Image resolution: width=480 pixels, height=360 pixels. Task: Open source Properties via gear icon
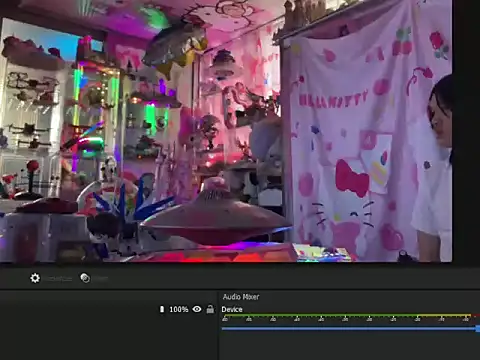[x=35, y=278]
